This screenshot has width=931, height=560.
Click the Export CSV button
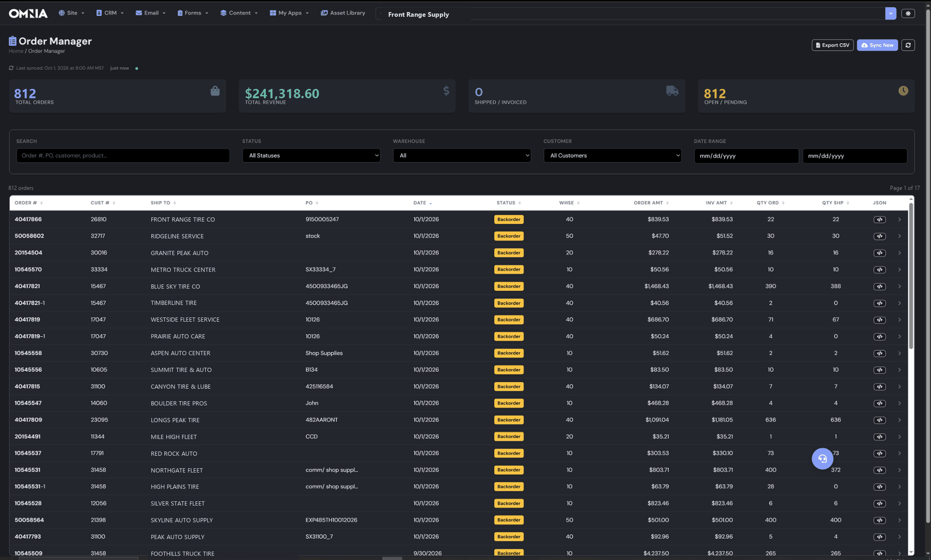tap(832, 45)
